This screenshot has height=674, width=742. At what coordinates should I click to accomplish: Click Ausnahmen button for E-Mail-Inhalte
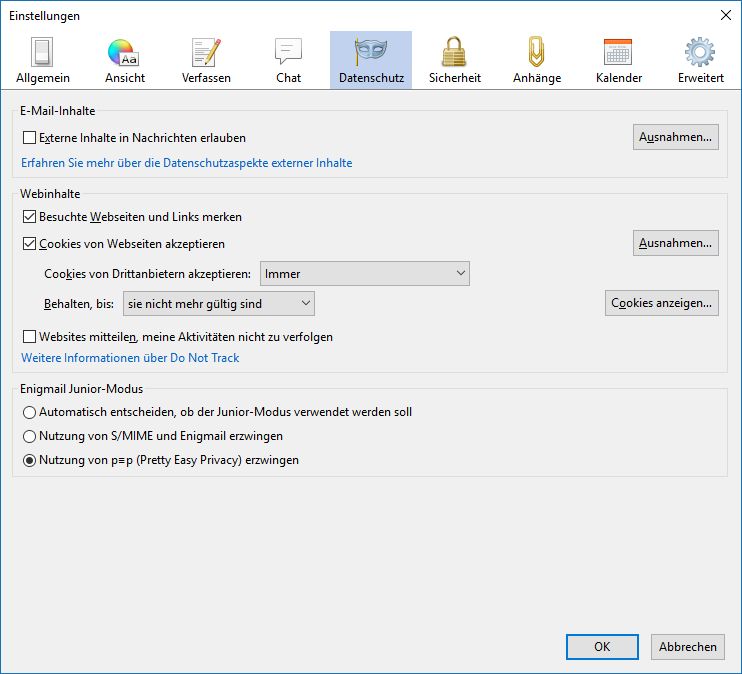(x=675, y=137)
